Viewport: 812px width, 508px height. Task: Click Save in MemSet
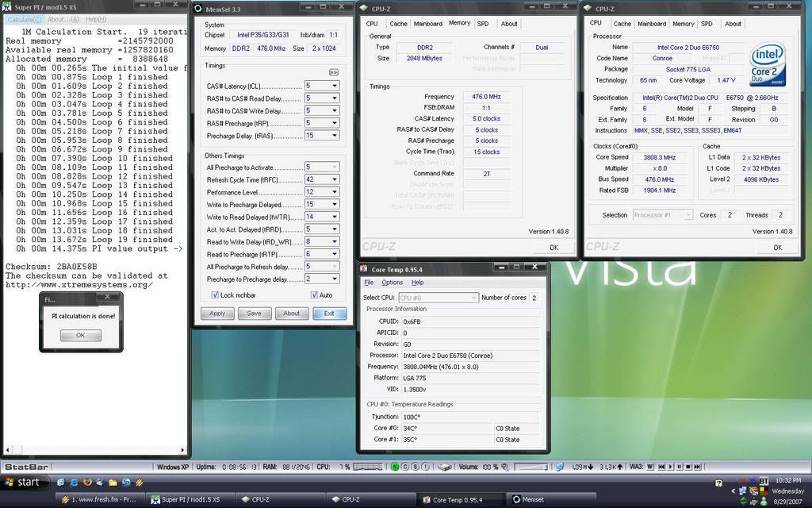click(255, 314)
